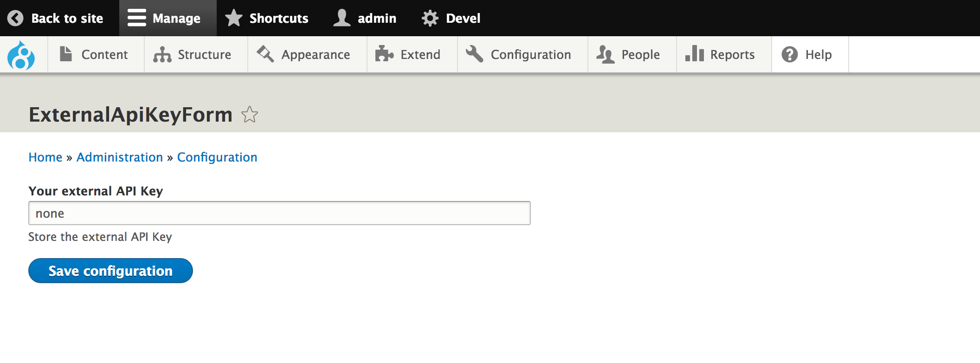Viewport: 980px width, 363px height.
Task: Open the People menu label
Action: pos(640,55)
